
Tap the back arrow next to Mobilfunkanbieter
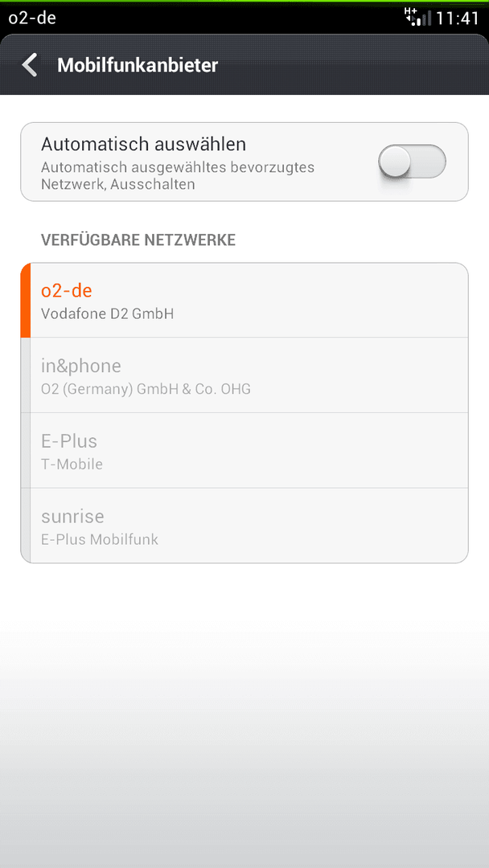pyautogui.click(x=30, y=65)
